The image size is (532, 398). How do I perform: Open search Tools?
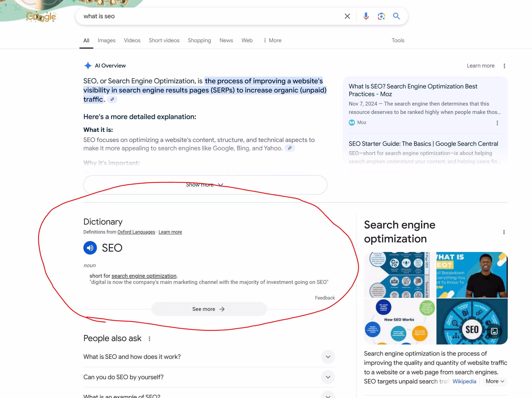[398, 40]
